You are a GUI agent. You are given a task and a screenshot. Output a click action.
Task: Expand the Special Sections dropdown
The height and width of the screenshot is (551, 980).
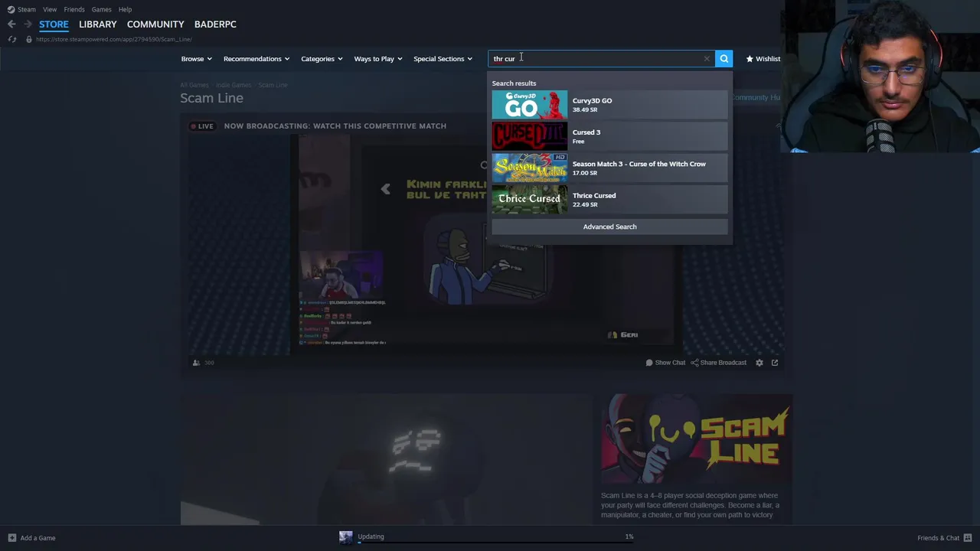[443, 59]
